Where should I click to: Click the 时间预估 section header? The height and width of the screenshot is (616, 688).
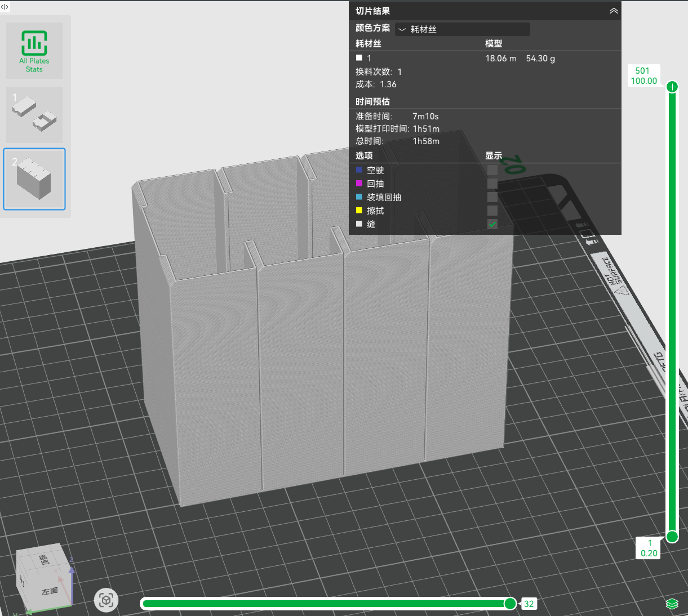372,101
